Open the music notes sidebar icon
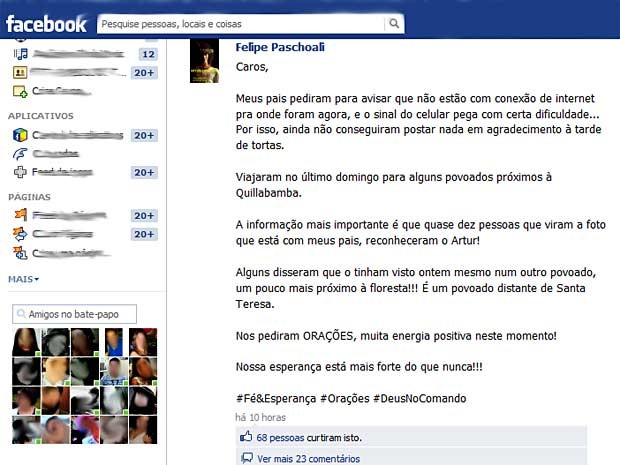 coord(21,54)
